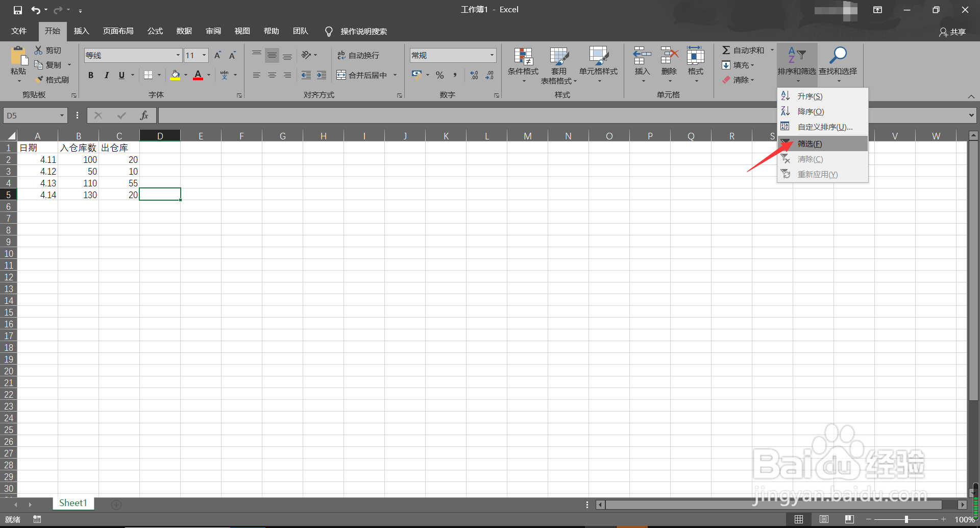Open the Insert (插入) ribbon tab
This screenshot has width=980, height=528.
tap(82, 31)
